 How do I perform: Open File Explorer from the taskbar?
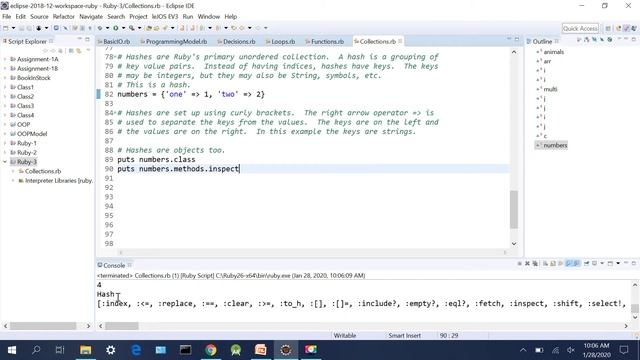pyautogui.click(x=85, y=350)
